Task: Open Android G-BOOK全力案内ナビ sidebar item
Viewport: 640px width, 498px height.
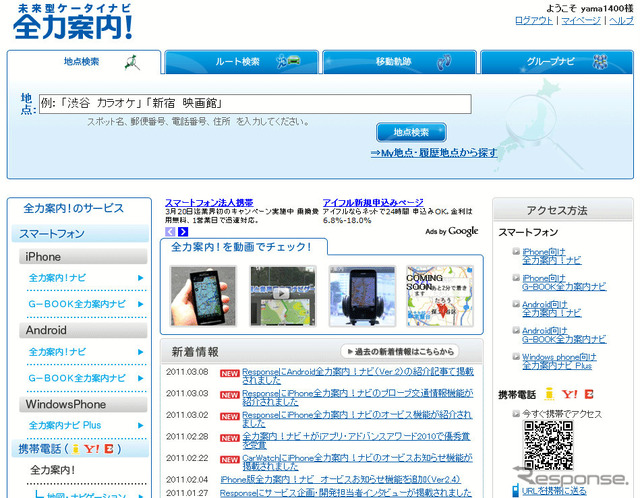Action: [77, 378]
